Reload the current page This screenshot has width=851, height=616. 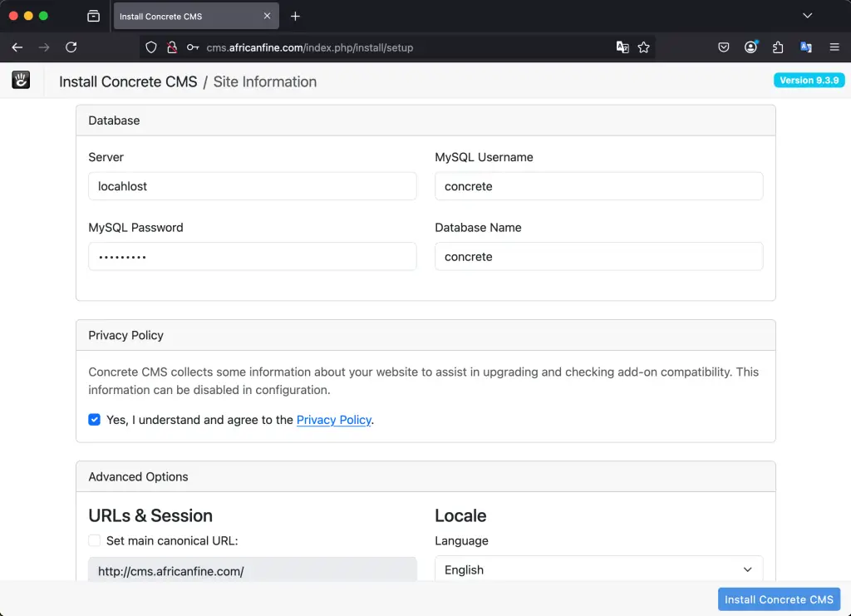coord(71,47)
